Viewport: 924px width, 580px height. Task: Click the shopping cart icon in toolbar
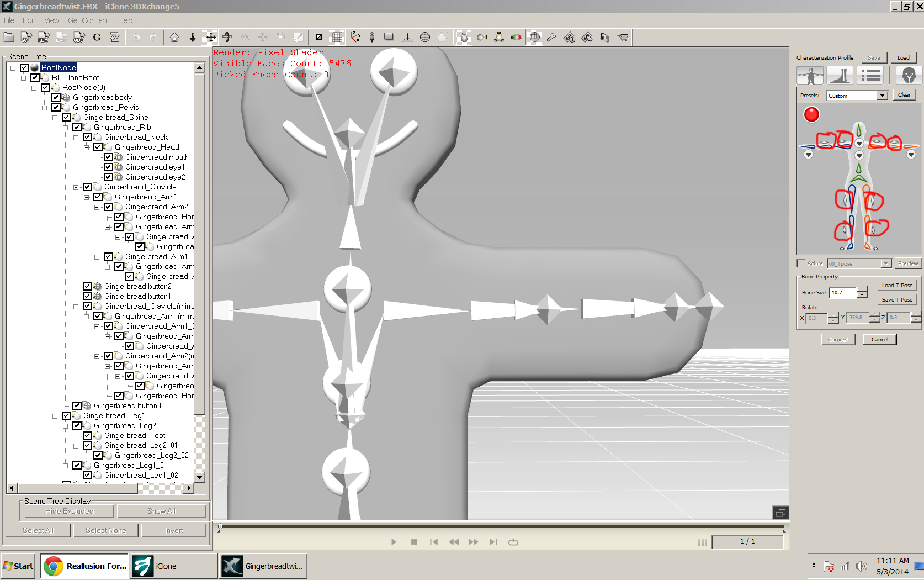623,38
